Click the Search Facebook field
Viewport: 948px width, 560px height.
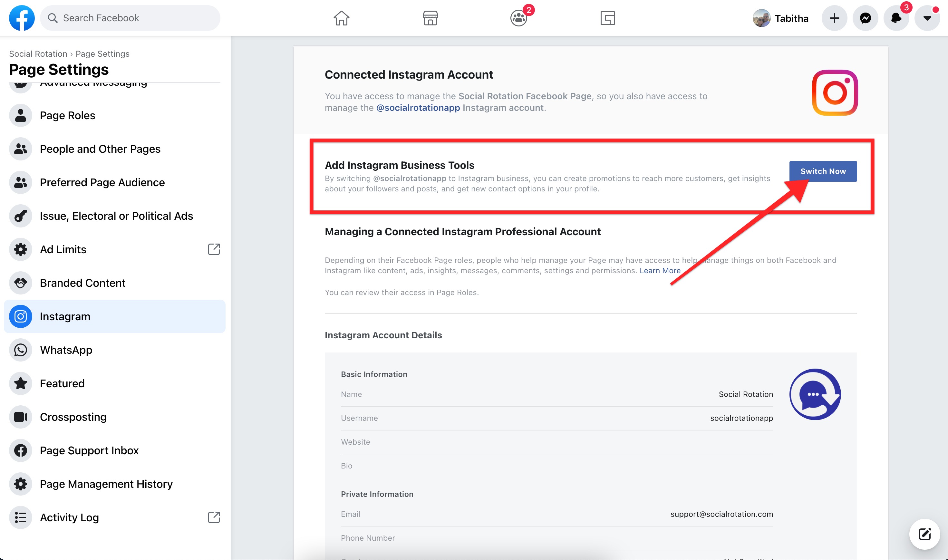[x=130, y=18]
